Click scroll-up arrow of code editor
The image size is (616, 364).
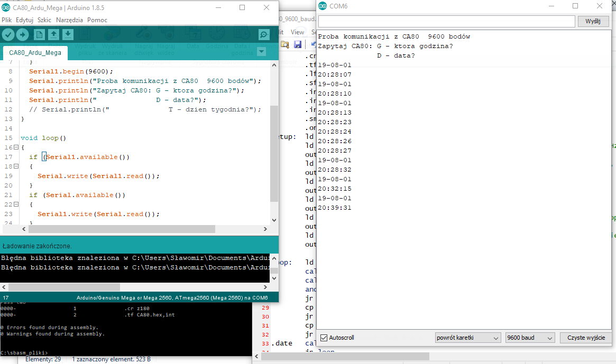(x=274, y=65)
